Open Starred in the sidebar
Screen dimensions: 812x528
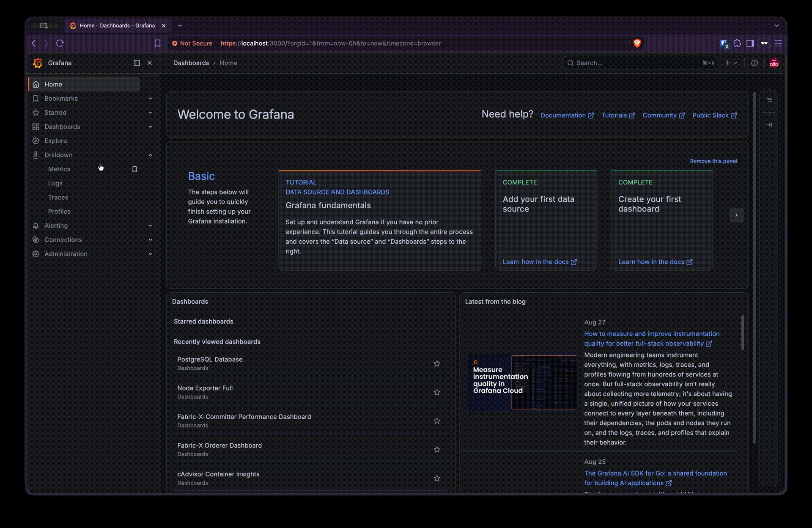point(55,113)
